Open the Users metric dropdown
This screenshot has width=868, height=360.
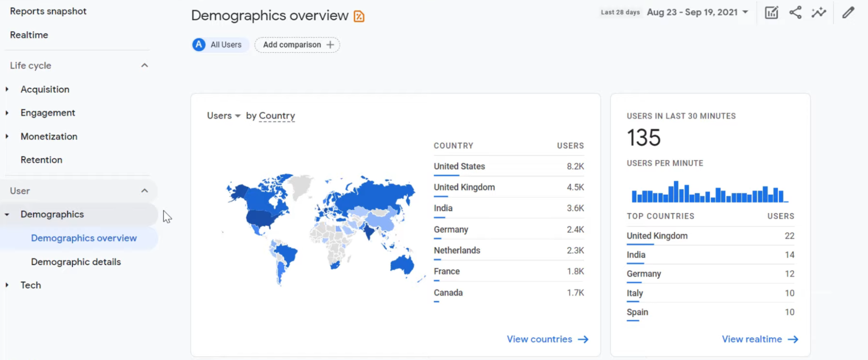coord(224,116)
